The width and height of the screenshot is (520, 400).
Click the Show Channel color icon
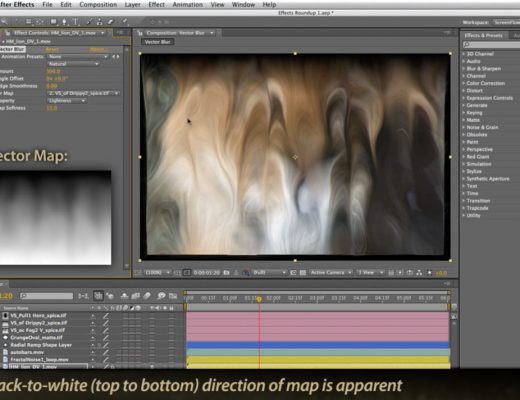tap(246, 273)
